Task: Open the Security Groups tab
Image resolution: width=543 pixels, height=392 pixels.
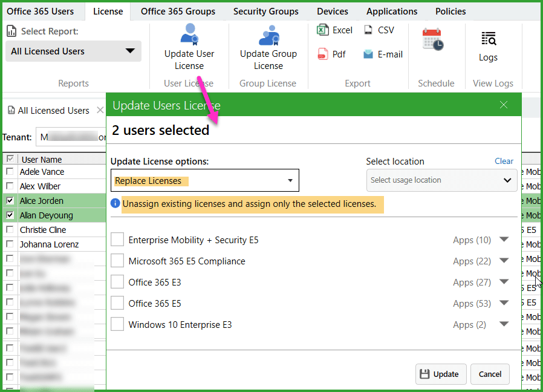Action: click(265, 11)
